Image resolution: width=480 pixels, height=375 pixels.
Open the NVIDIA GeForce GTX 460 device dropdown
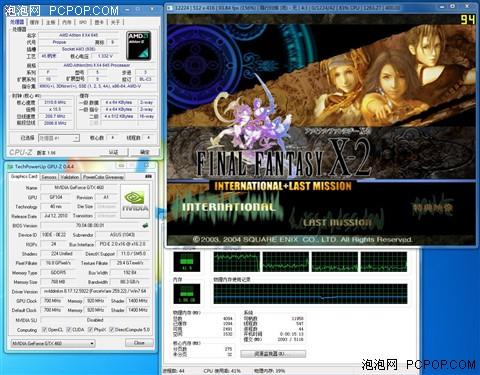click(53, 343)
